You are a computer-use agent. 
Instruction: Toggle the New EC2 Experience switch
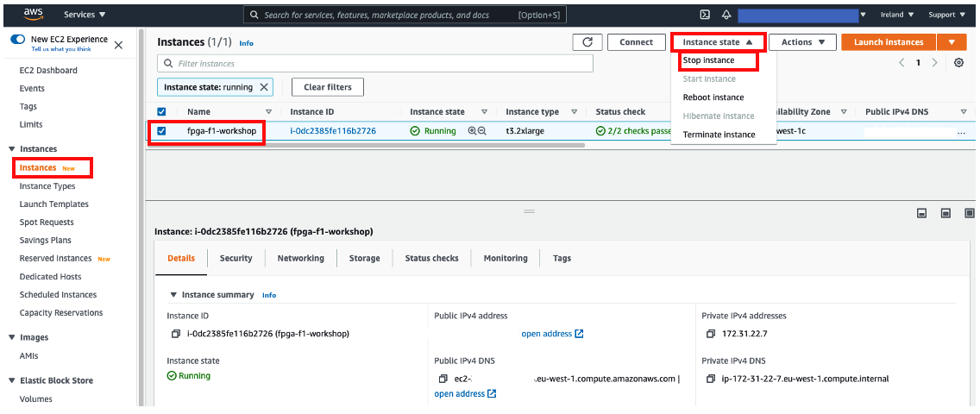(17, 40)
